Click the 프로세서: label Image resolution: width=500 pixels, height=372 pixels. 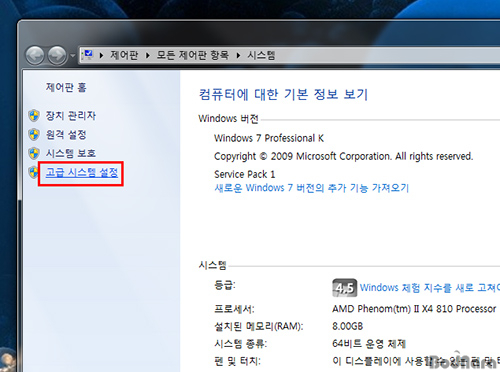(x=234, y=309)
